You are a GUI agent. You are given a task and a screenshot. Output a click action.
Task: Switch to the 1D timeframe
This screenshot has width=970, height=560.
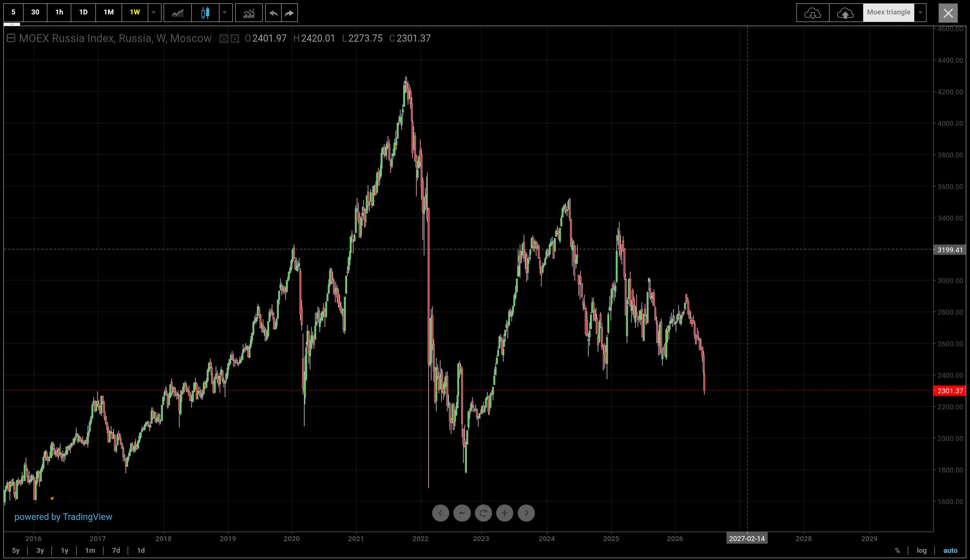coord(83,12)
